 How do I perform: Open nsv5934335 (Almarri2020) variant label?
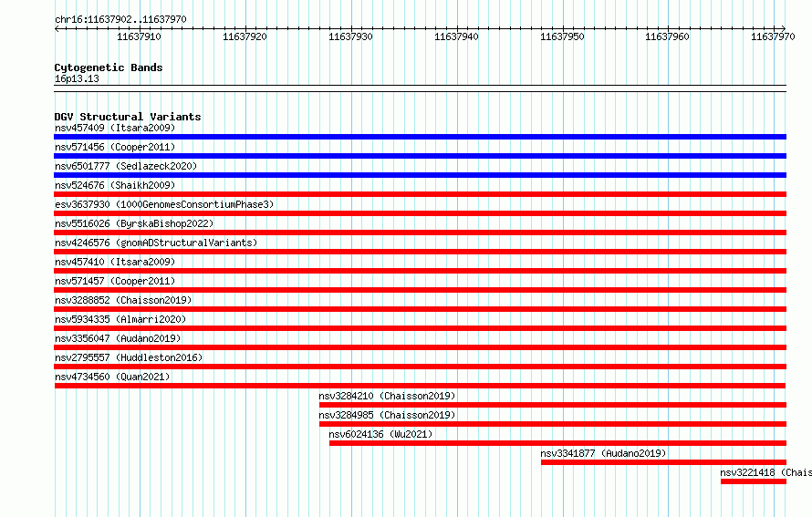point(120,319)
